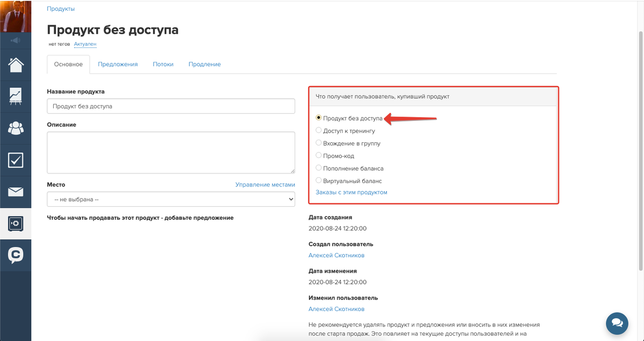Open the 'Актуален' status dropdown link
The height and width of the screenshot is (341, 644).
pos(85,44)
